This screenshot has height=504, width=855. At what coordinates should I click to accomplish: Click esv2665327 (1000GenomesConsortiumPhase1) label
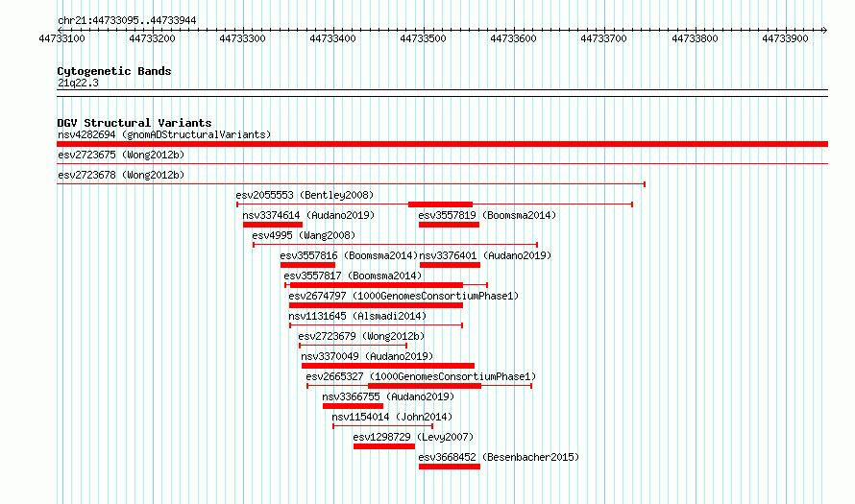421,376
